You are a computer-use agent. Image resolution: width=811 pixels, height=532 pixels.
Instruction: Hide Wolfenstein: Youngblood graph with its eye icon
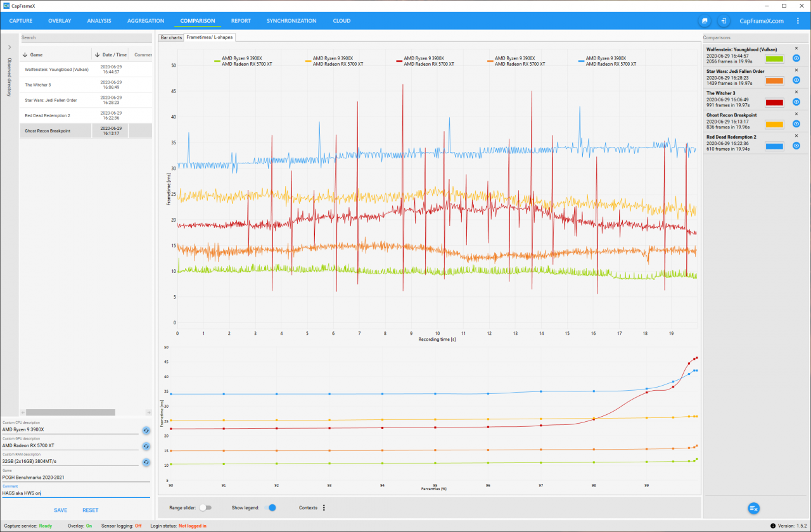tap(796, 58)
